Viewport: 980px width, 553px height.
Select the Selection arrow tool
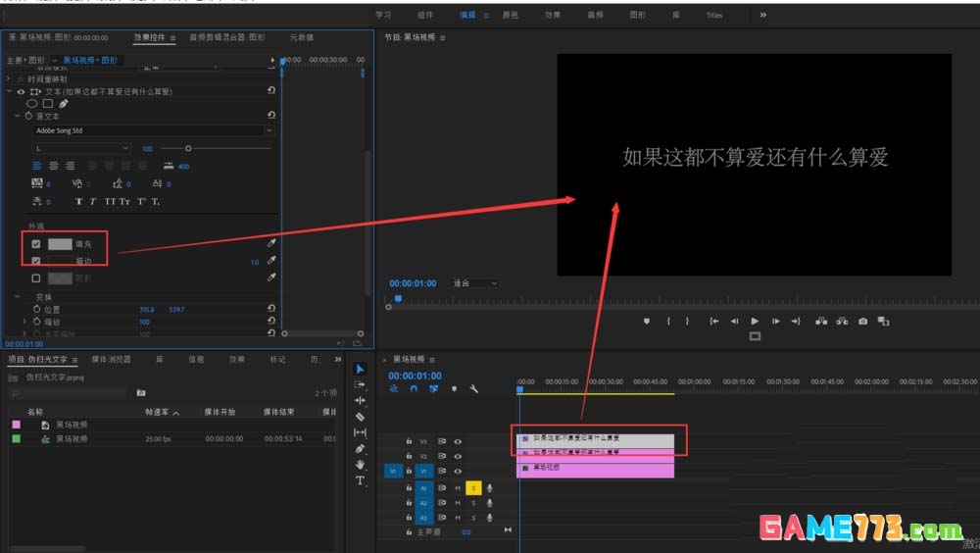[x=360, y=369]
